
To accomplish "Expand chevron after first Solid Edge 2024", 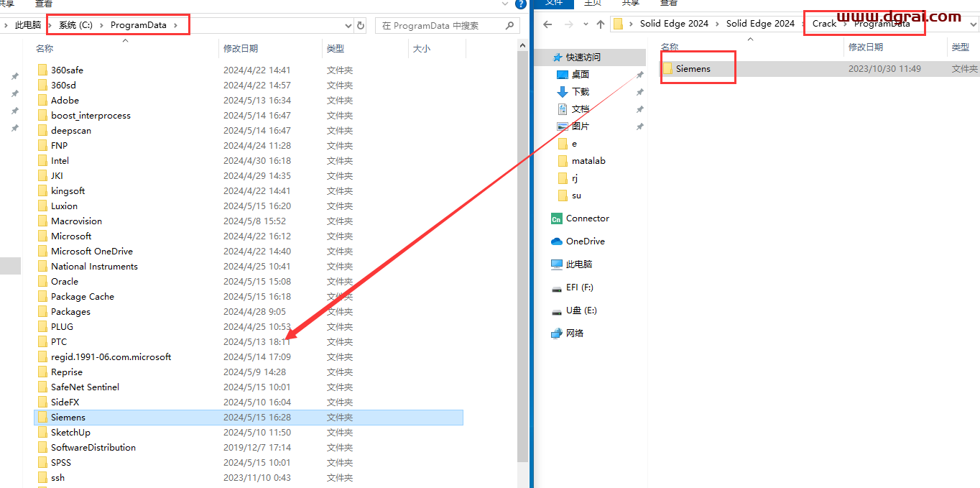I will click(717, 24).
